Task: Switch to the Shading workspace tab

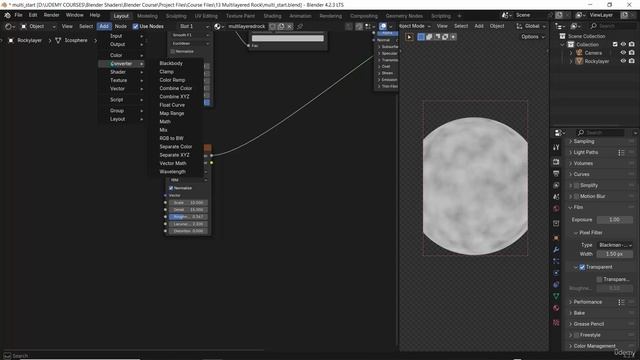Action: click(272, 16)
